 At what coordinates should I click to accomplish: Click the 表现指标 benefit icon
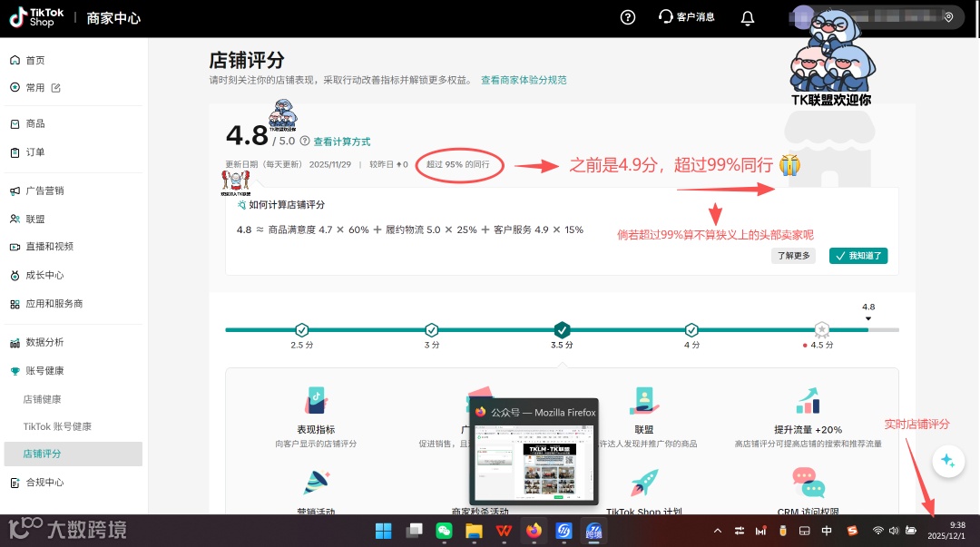tap(317, 401)
